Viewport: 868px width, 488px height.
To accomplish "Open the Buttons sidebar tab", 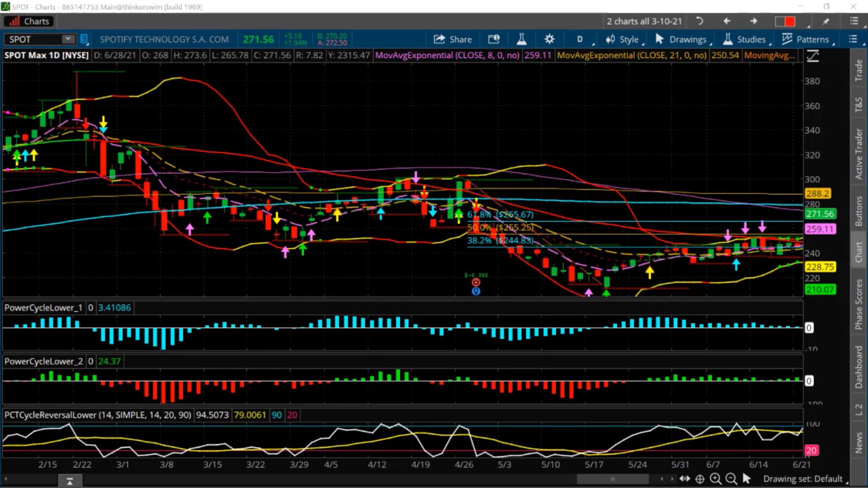I will (859, 211).
